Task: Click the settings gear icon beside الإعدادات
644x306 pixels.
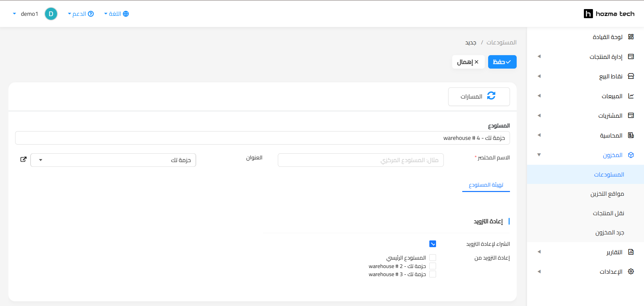Action: [x=631, y=271]
